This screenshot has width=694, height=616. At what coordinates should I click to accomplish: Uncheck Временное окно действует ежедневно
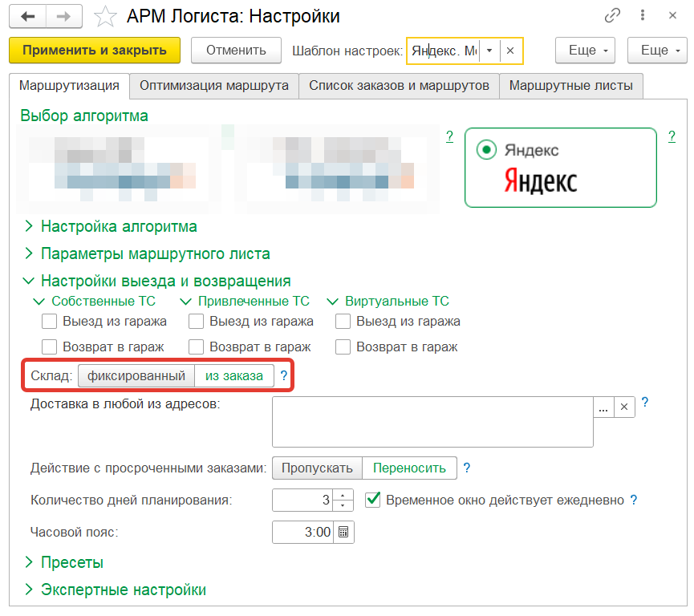372,500
